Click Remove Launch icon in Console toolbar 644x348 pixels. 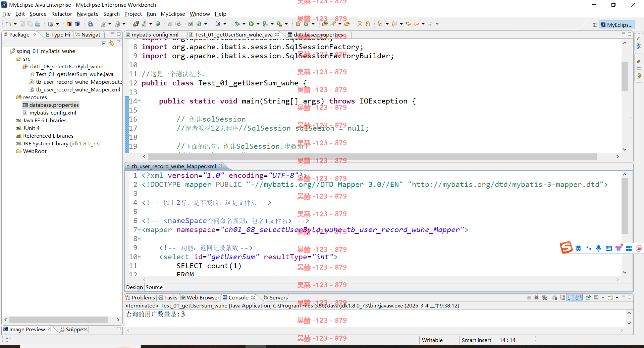pyautogui.click(x=536, y=297)
